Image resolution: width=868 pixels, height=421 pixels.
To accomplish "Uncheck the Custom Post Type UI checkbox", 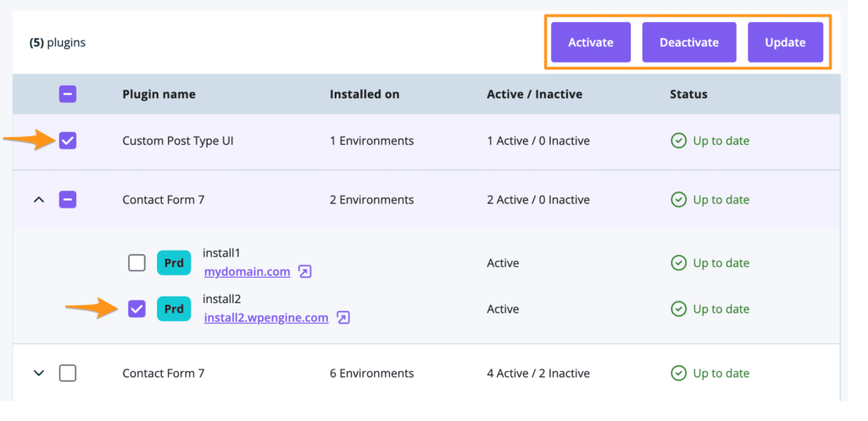I will (68, 141).
